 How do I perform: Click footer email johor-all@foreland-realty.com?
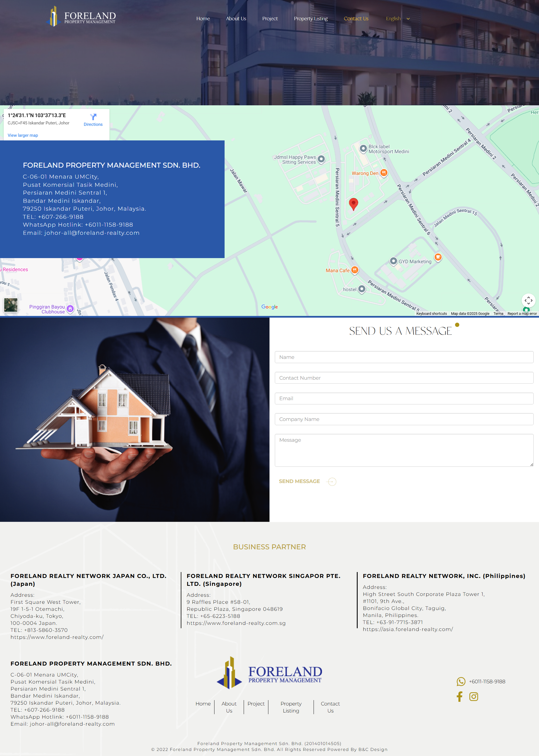click(72, 724)
